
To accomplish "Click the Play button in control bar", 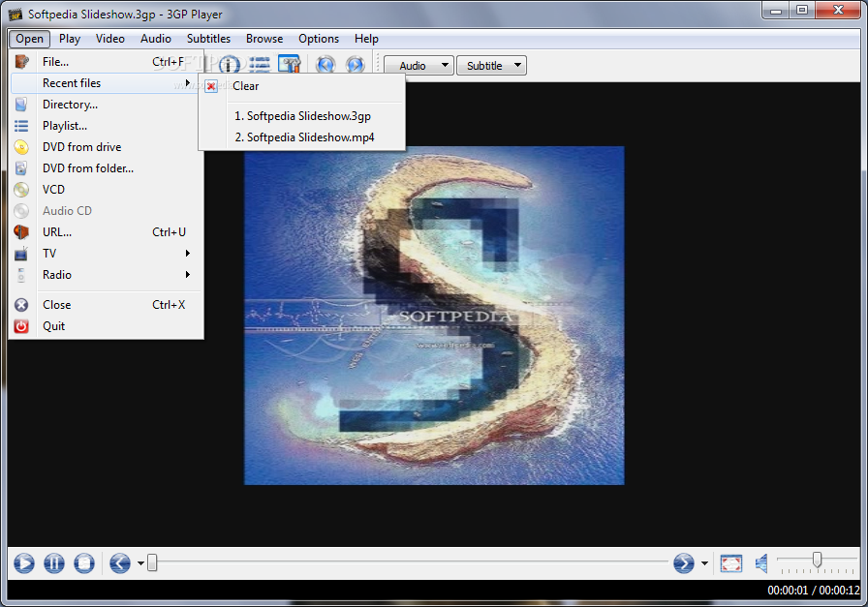I will coord(24,563).
